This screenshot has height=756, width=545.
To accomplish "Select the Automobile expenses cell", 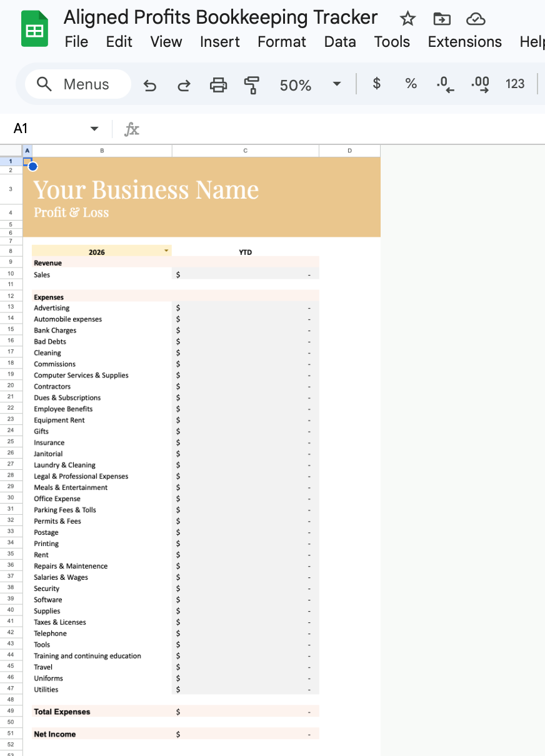I will [102, 319].
